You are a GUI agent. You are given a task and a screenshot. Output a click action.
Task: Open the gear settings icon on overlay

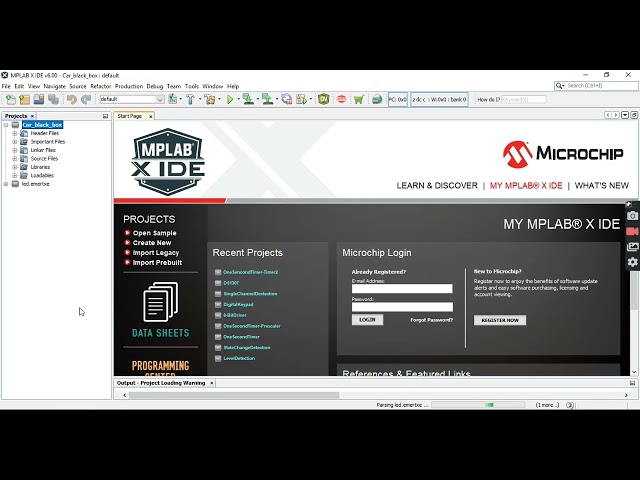[x=632, y=262]
